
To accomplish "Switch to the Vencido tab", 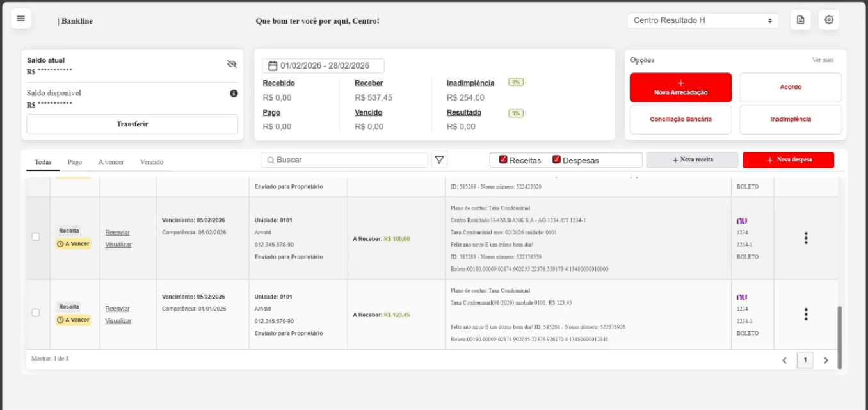I will click(152, 162).
